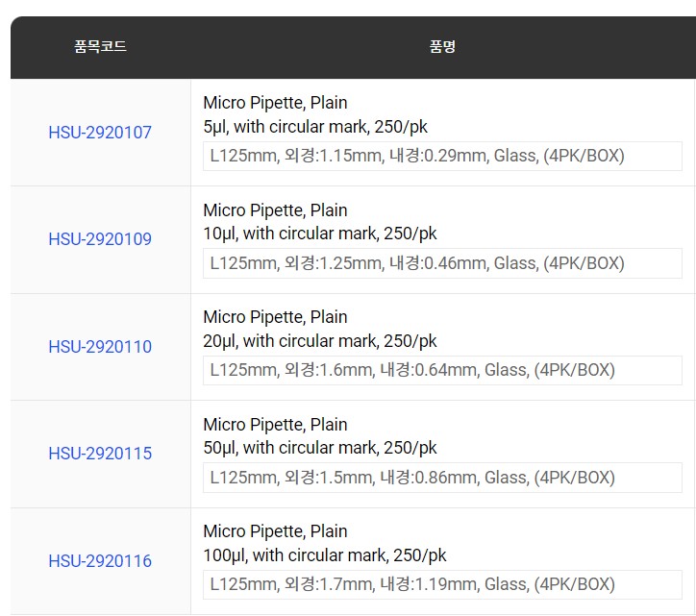
Task: Click the spec box with 내경:0.86mm
Action: click(x=442, y=478)
